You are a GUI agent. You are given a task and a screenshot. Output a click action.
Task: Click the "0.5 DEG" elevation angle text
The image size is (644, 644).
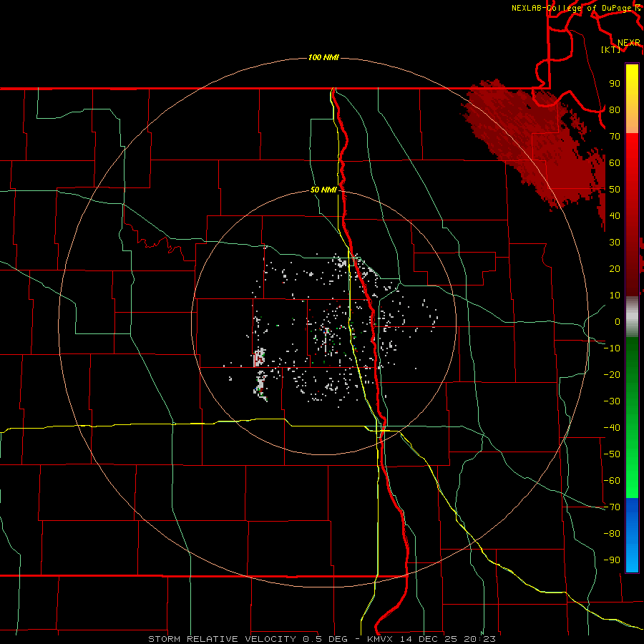tap(326, 639)
